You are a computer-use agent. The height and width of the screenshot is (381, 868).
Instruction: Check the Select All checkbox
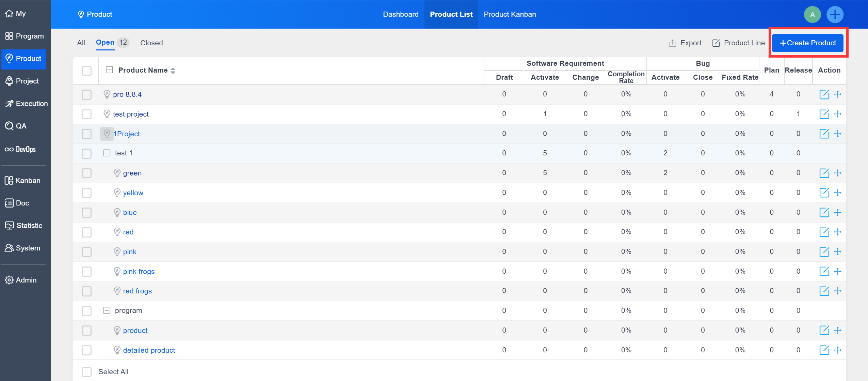(x=87, y=372)
